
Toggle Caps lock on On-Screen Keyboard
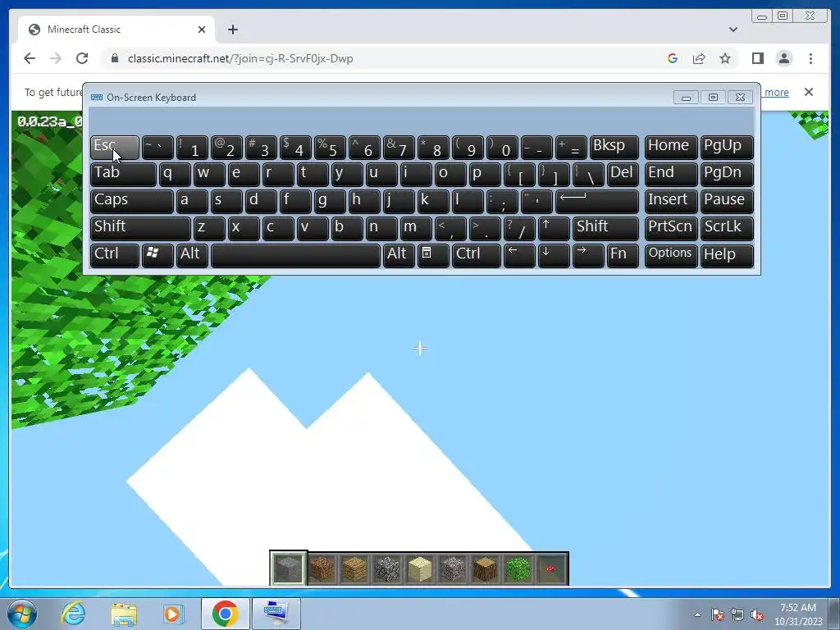click(x=132, y=202)
